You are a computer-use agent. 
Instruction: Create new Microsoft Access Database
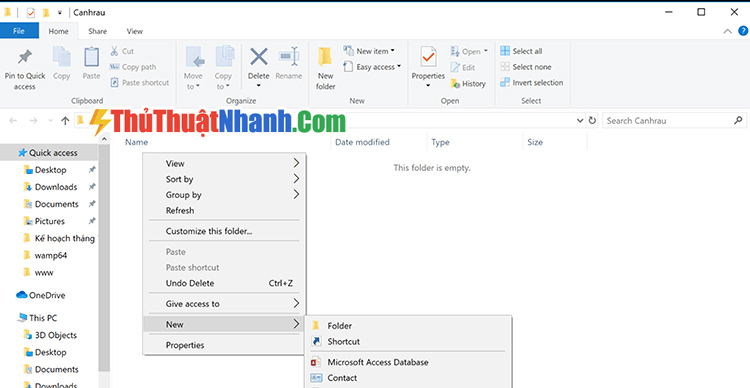(408, 362)
